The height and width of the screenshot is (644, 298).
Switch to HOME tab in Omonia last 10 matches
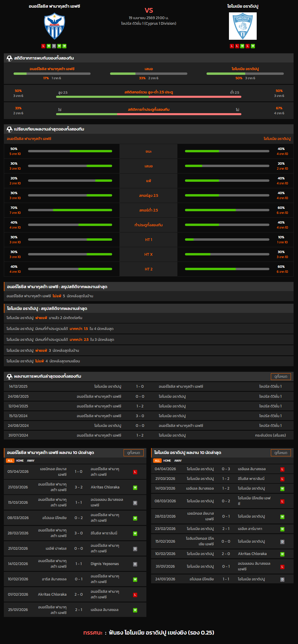click(167, 461)
